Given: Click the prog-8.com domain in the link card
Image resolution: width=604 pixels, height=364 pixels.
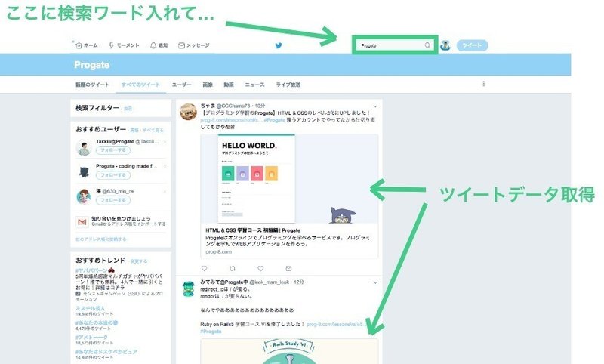Looking at the screenshot, I should 219,252.
